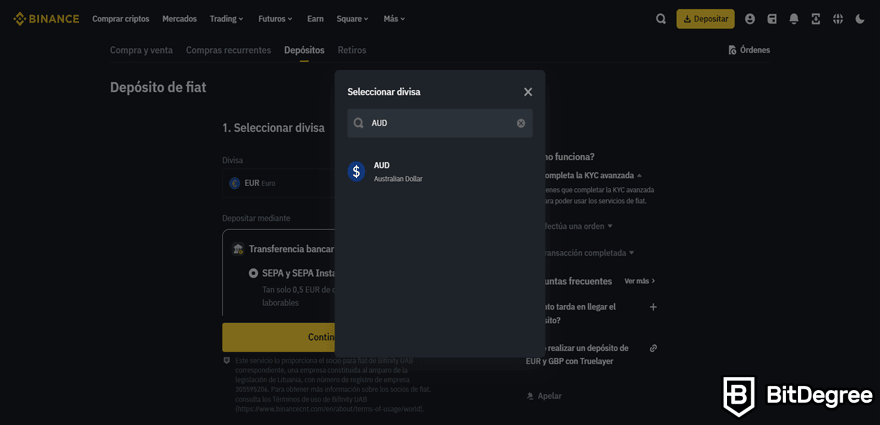
Task: Select SEPA y SEPA Instant radio option
Action: click(254, 273)
